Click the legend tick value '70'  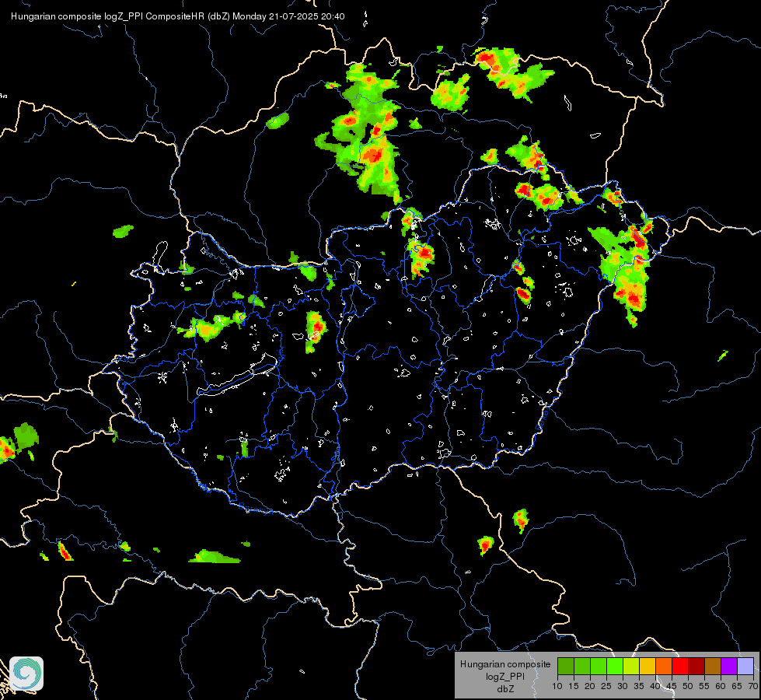pyautogui.click(x=752, y=687)
